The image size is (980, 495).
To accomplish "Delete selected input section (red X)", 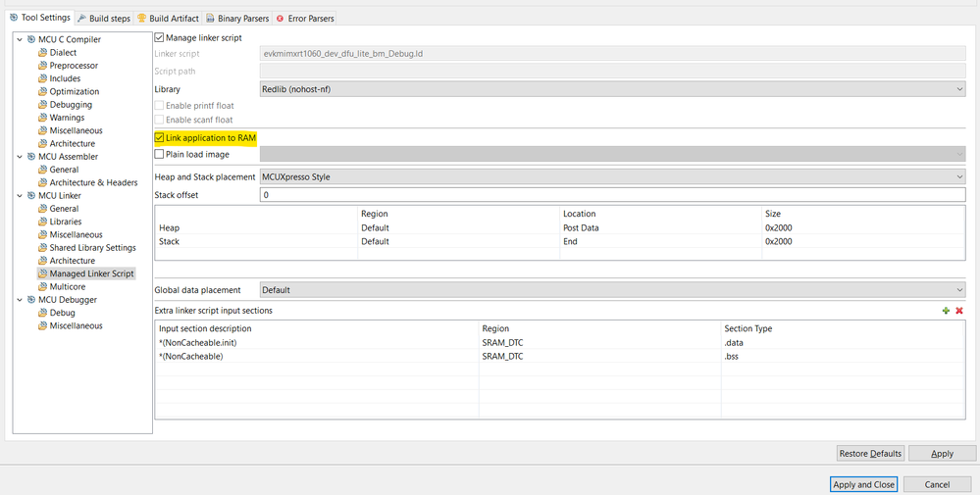I will 959,311.
